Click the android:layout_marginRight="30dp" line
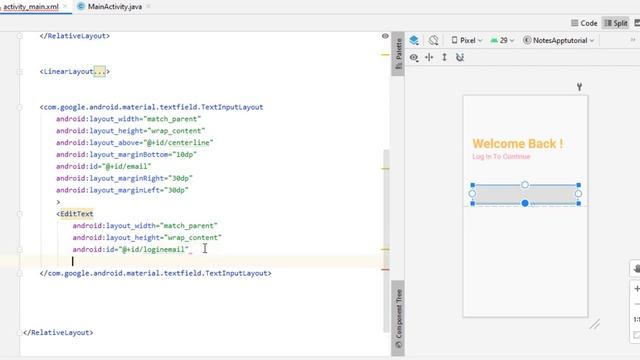The width and height of the screenshot is (640, 360). pyautogui.click(x=124, y=178)
